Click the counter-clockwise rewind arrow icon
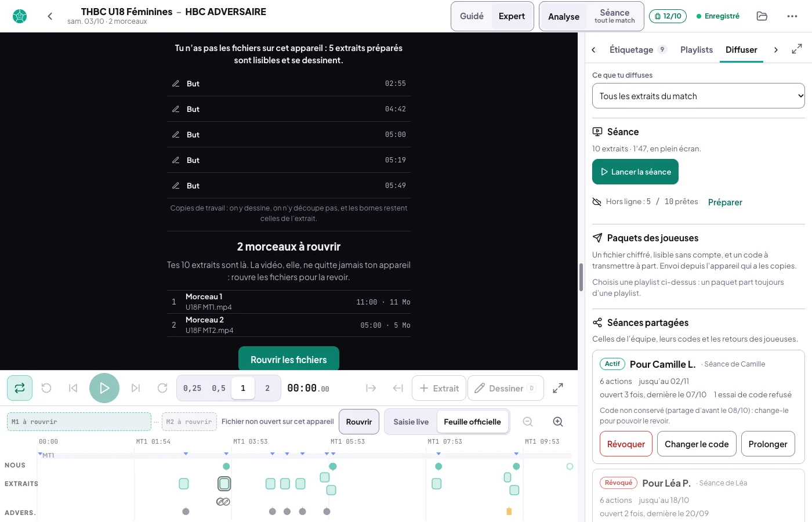This screenshot has width=812, height=522. click(46, 388)
